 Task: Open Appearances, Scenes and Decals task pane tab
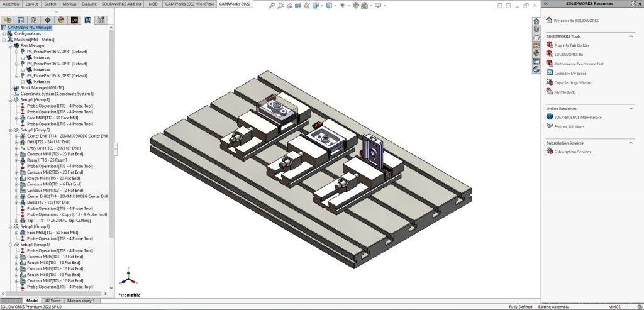click(536, 53)
